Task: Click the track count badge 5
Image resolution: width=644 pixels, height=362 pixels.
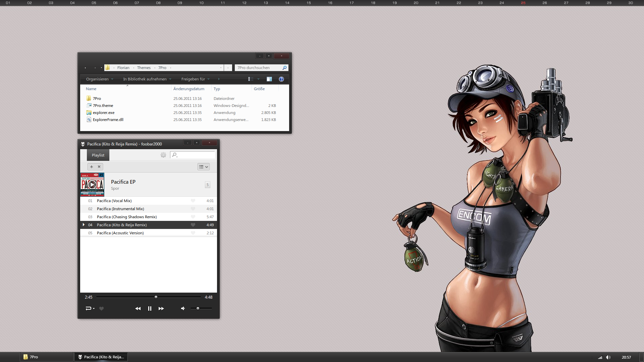Action: 208,185
